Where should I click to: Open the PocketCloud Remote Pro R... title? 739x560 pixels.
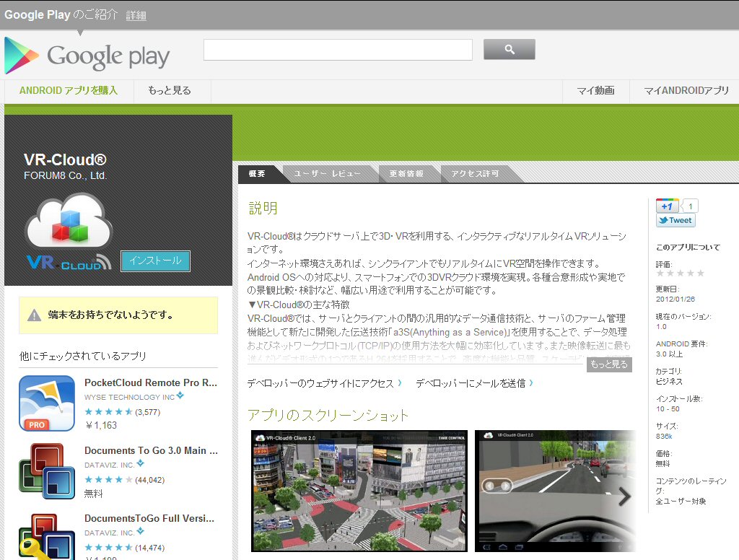151,382
